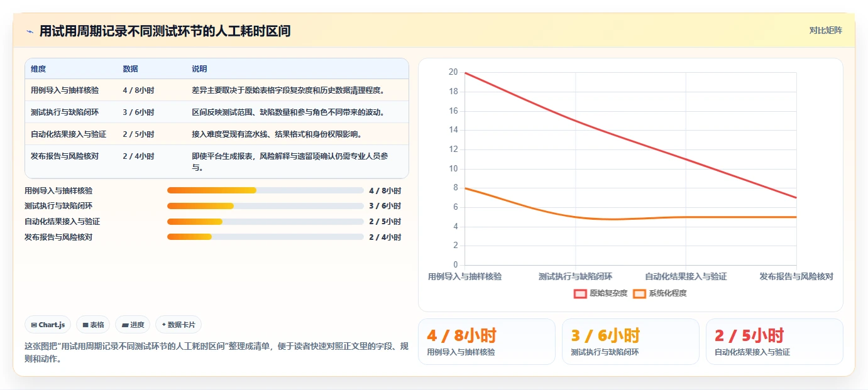Click the card title heading text
The image size is (868, 390).
[x=165, y=31]
